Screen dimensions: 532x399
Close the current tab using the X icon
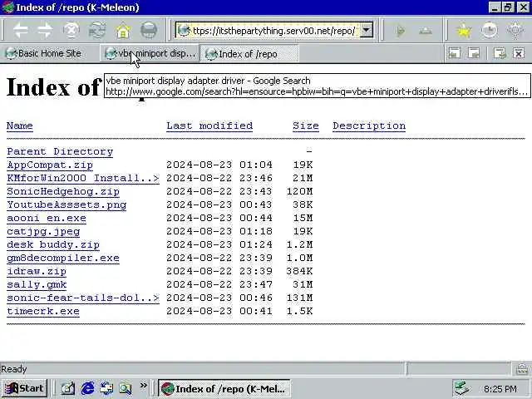point(519,53)
